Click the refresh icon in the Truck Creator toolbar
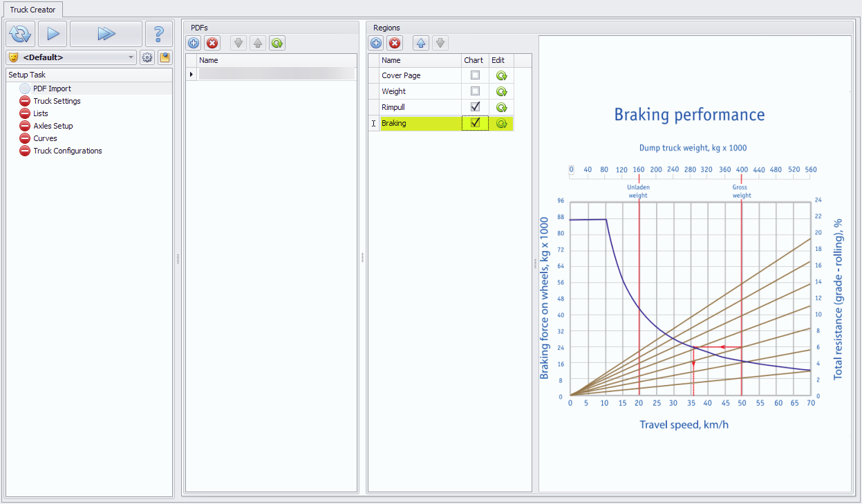 coord(21,34)
